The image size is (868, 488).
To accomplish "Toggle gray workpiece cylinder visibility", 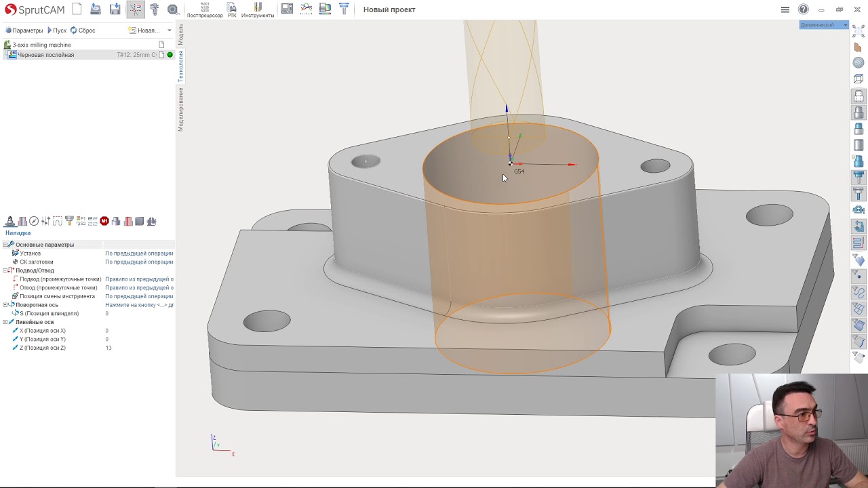I will point(859,145).
